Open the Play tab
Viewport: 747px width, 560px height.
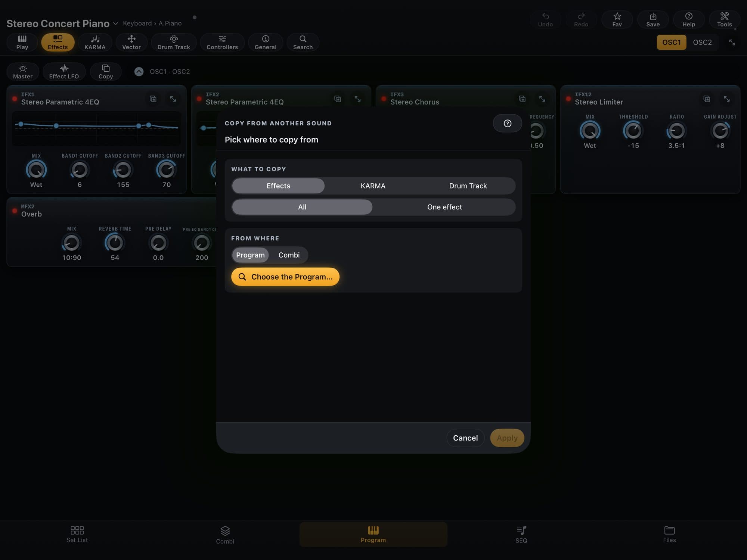[22, 42]
